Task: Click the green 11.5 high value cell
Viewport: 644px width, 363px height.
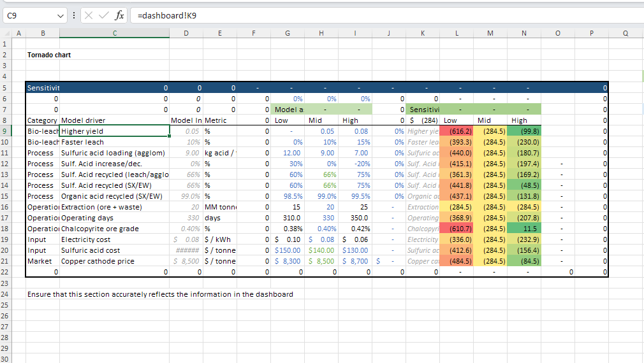Action: pos(524,229)
